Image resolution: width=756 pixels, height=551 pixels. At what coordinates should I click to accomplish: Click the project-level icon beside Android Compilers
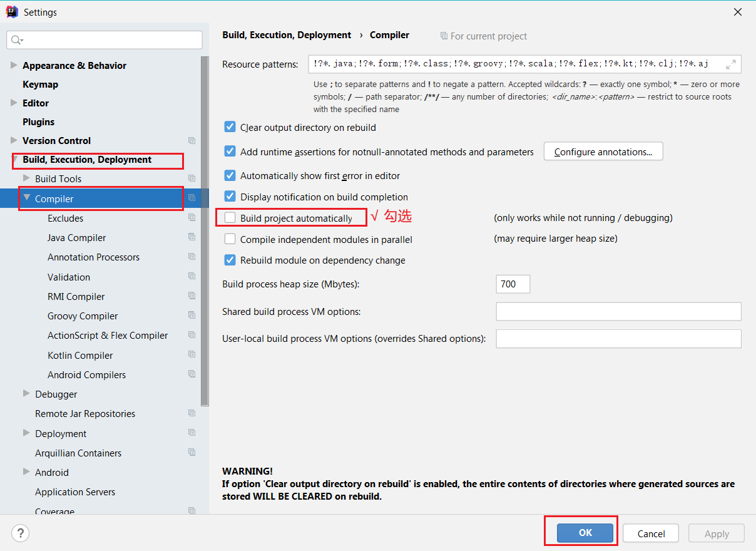coord(192,374)
